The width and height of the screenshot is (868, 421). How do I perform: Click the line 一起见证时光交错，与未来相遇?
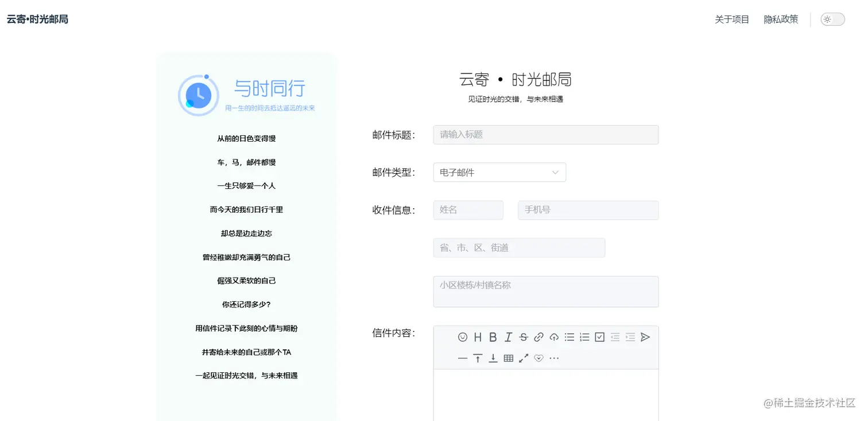(246, 376)
